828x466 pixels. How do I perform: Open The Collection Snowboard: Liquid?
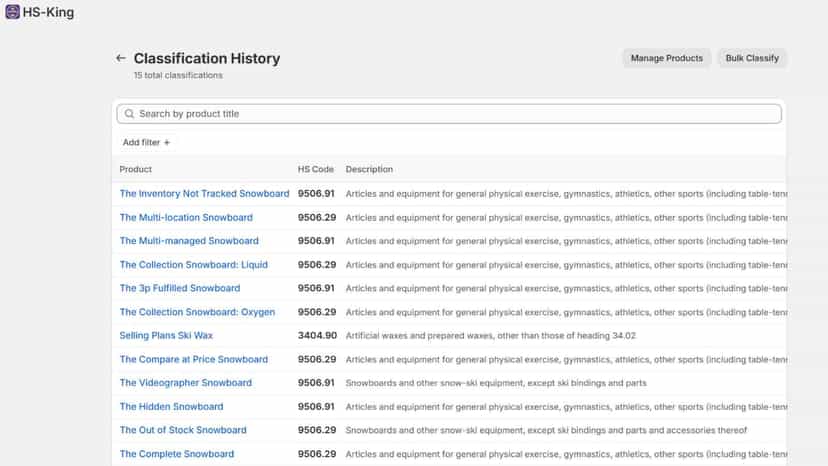193,264
